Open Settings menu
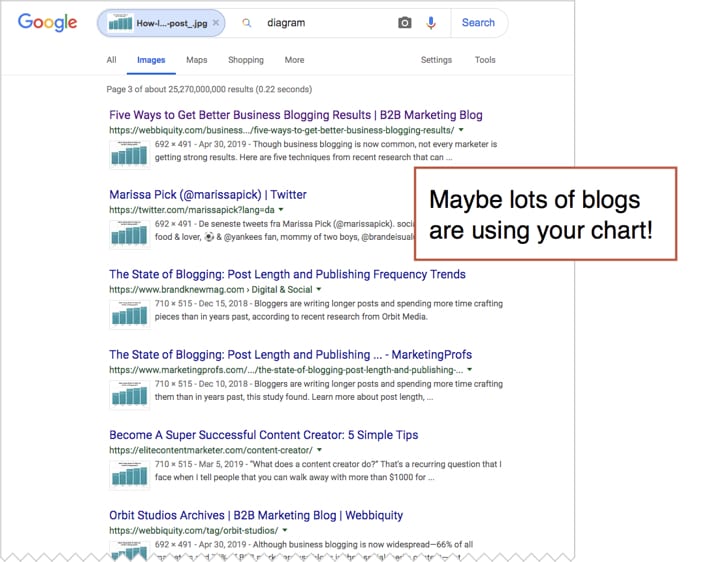 click(437, 60)
